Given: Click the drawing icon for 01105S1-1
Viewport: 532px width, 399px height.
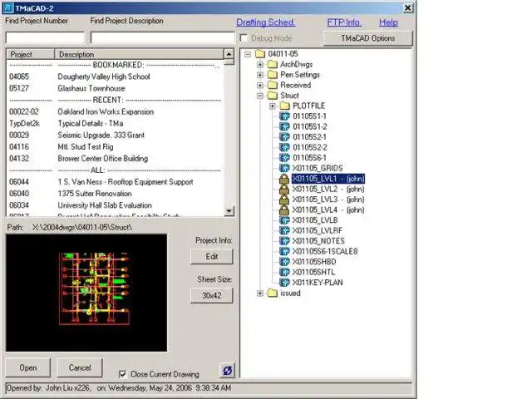Looking at the screenshot, I should pos(284,116).
